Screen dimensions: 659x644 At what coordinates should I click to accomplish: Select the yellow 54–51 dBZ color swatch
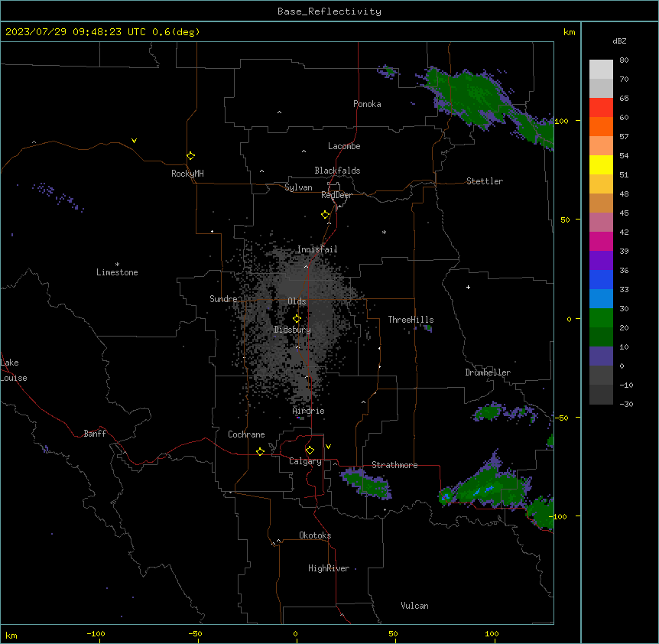pyautogui.click(x=601, y=164)
